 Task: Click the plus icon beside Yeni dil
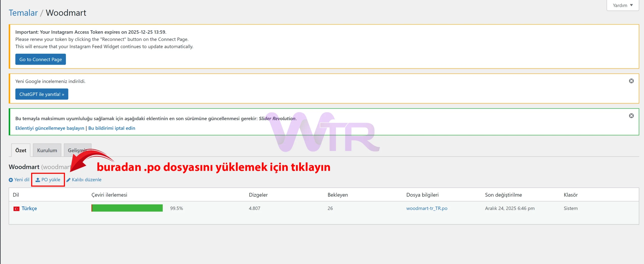click(x=11, y=180)
